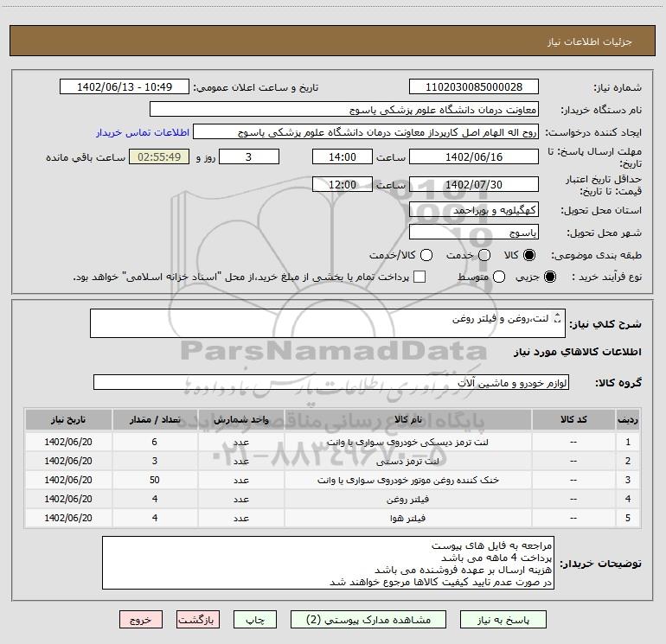Select the جزیی purchase type radio
The width and height of the screenshot is (666, 644).
[x=550, y=277]
